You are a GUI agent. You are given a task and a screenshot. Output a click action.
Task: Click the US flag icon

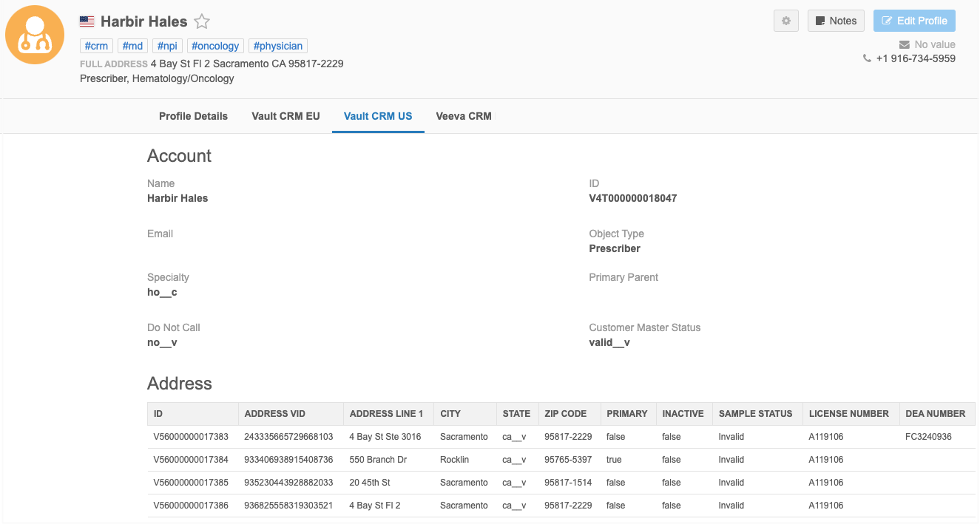[87, 21]
